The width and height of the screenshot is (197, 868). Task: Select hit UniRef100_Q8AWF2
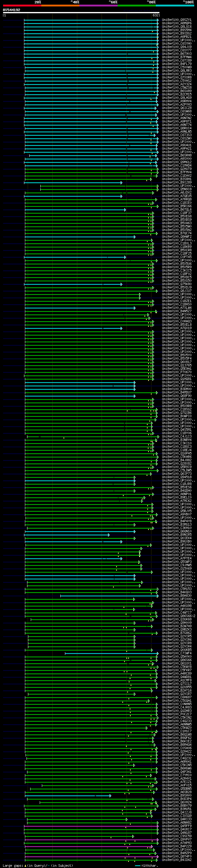tap(176, 236)
